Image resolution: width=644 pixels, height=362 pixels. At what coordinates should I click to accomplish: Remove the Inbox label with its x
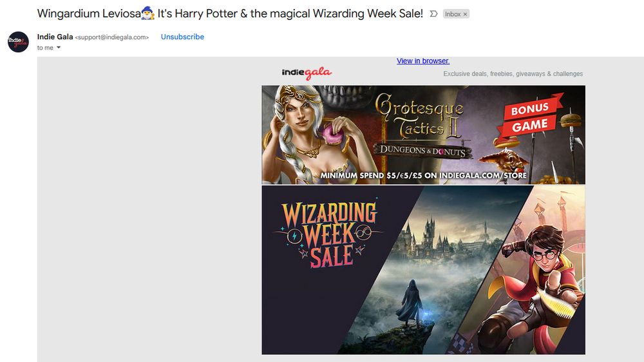pyautogui.click(x=465, y=14)
